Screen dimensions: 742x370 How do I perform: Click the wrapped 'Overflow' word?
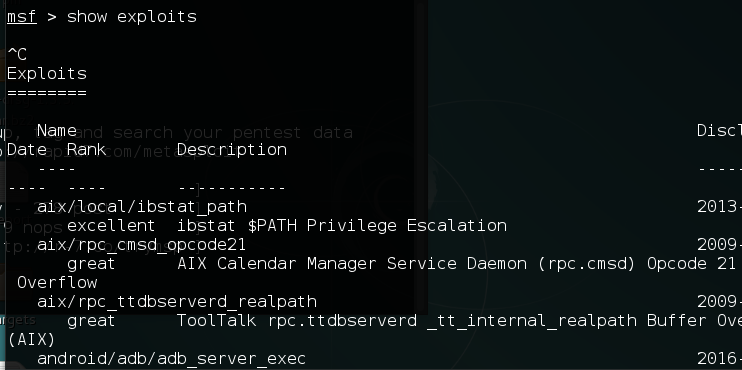57,282
